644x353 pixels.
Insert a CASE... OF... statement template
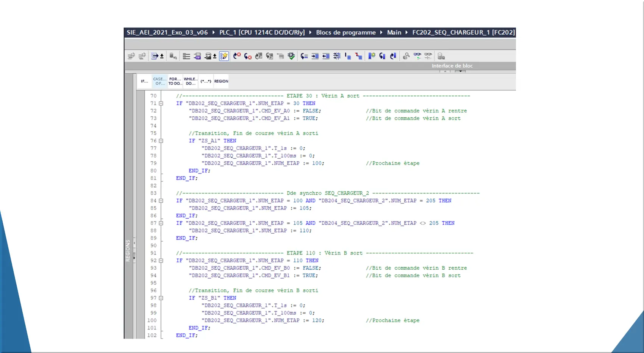point(159,81)
